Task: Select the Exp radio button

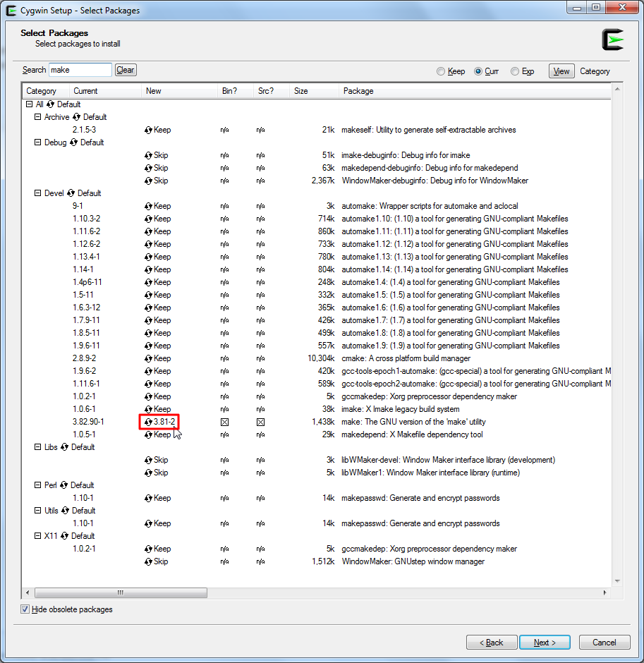Action: click(x=515, y=71)
